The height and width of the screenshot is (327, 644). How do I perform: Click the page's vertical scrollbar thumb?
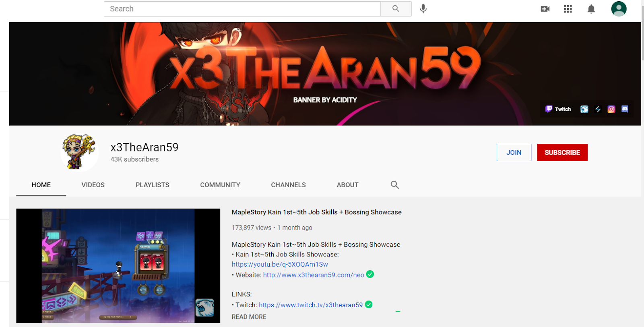(x=642, y=33)
